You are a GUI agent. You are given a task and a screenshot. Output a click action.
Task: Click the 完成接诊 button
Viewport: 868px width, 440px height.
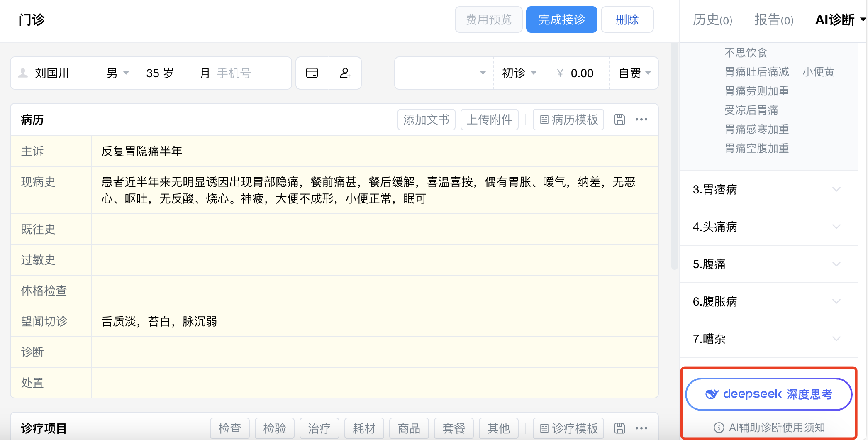click(561, 19)
